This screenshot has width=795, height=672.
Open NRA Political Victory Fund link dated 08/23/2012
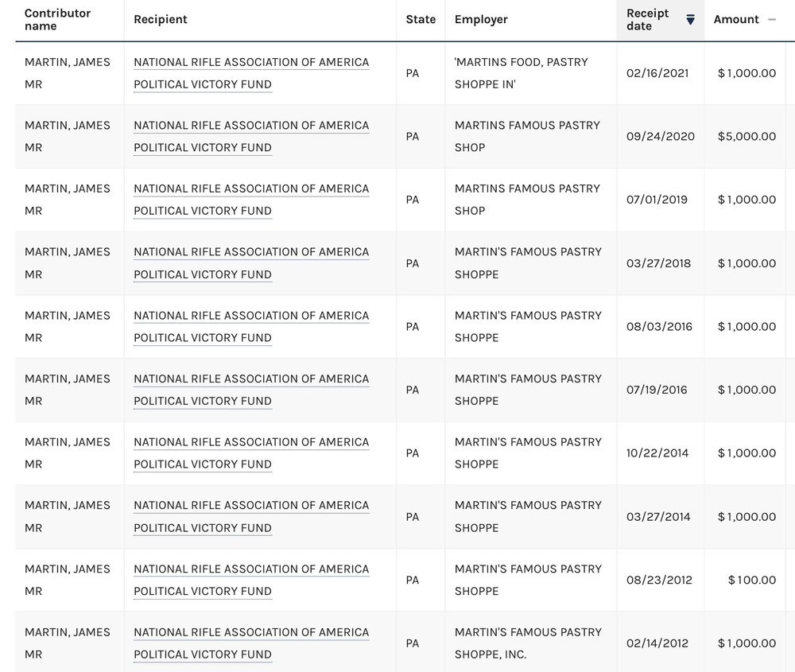(251, 581)
